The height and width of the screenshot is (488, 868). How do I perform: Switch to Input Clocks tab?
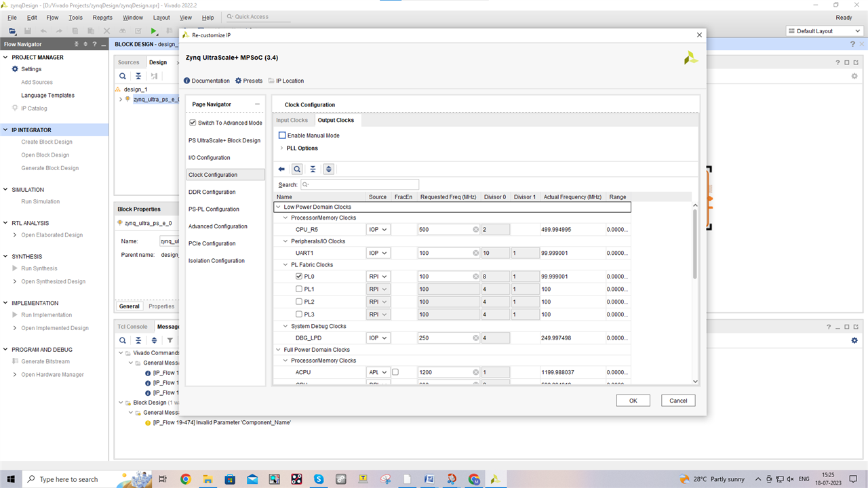pyautogui.click(x=292, y=120)
